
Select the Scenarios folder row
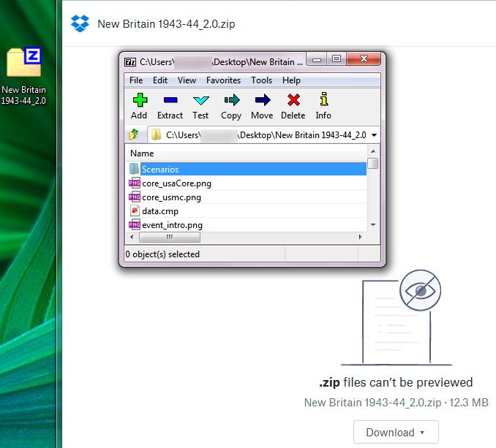click(x=247, y=169)
